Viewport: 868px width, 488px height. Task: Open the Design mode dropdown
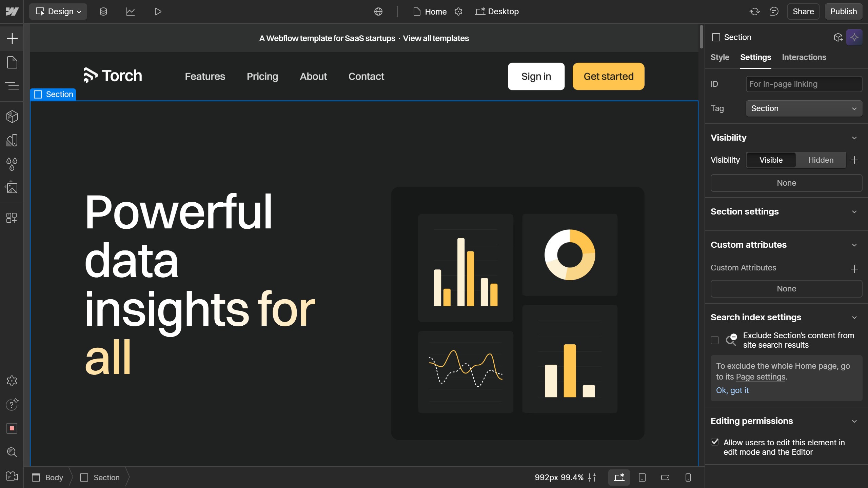tap(58, 12)
